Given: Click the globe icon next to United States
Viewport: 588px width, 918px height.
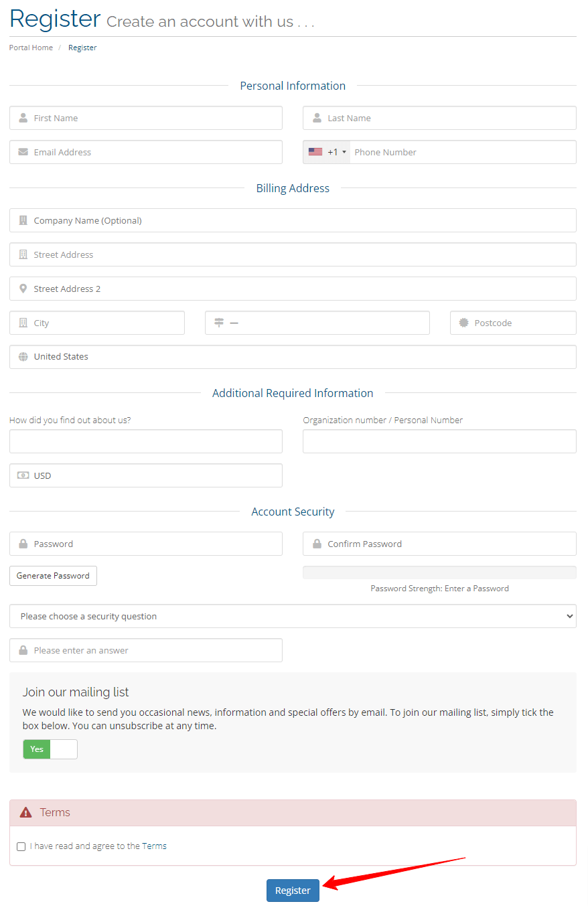Looking at the screenshot, I should click(23, 356).
